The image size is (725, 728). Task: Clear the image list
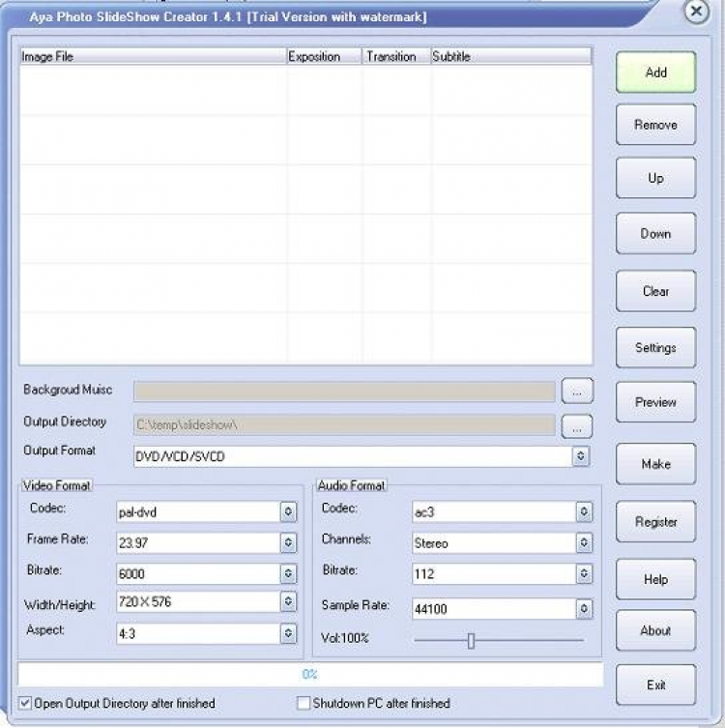coord(655,291)
